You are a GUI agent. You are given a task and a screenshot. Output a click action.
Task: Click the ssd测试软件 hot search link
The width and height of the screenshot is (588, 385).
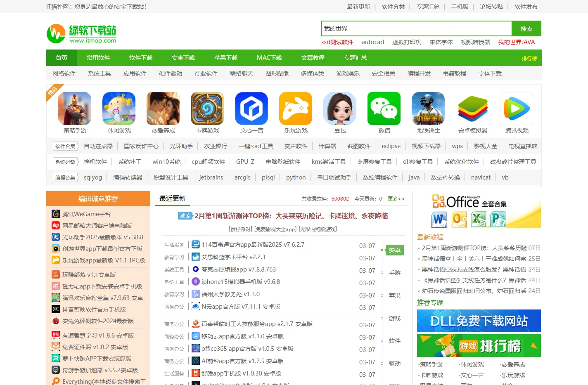click(337, 42)
